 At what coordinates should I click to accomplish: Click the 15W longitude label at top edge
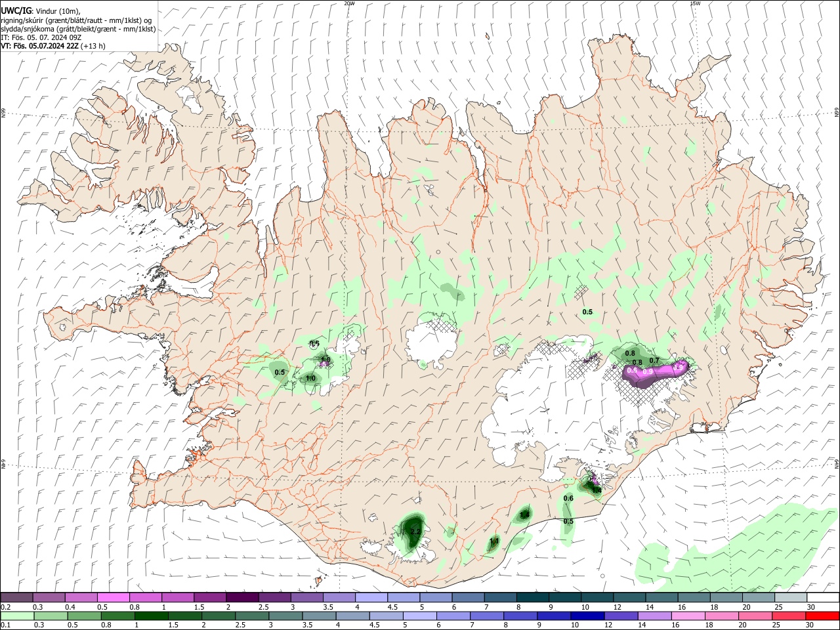(x=695, y=3)
